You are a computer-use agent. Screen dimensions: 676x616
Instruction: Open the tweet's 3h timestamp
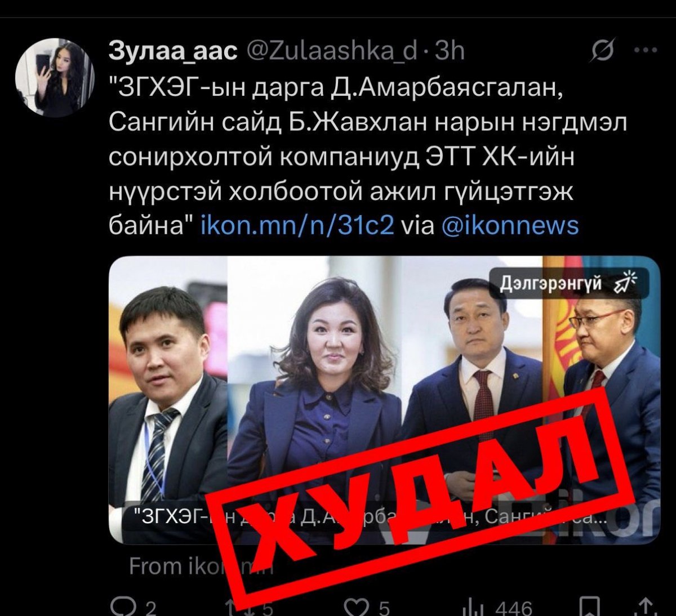click(451, 52)
